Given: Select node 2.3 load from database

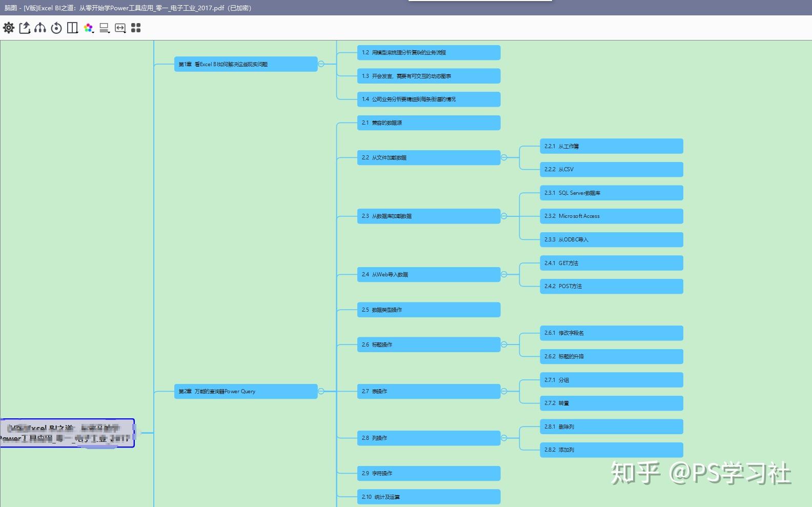Looking at the screenshot, I should 429,216.
